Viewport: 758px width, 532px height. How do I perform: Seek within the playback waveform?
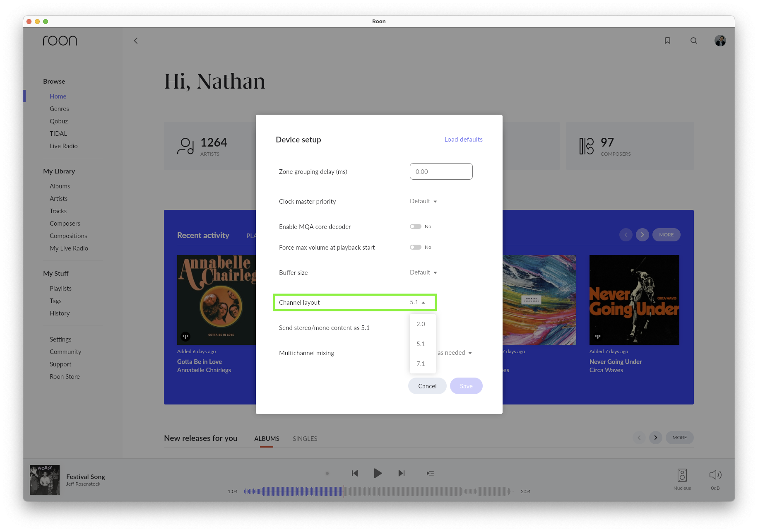click(378, 491)
